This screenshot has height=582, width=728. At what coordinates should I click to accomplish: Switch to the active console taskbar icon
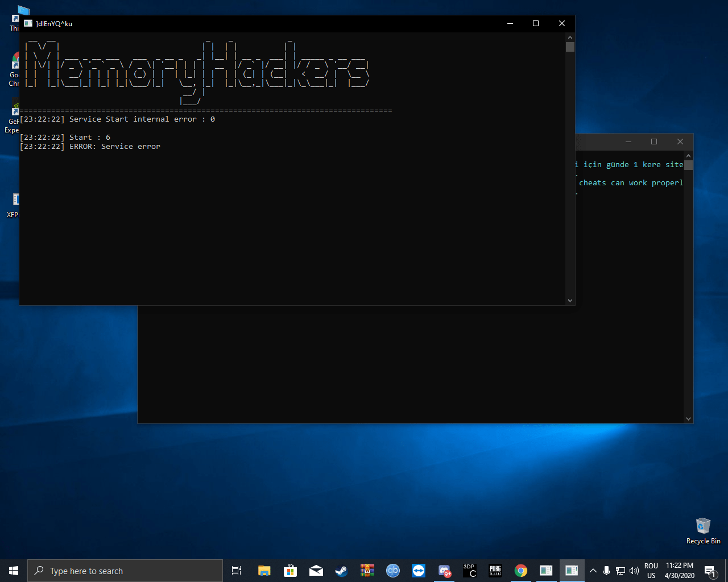tap(572, 571)
